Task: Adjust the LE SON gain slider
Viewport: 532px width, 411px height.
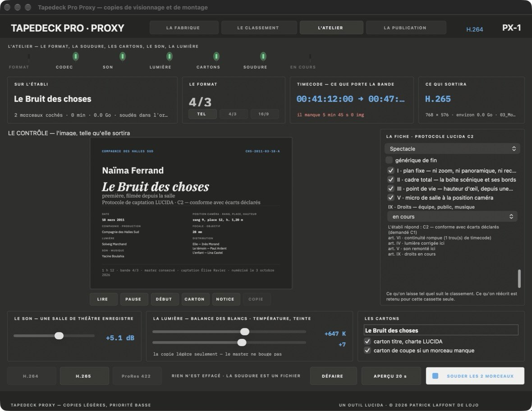Action: pyautogui.click(x=59, y=336)
